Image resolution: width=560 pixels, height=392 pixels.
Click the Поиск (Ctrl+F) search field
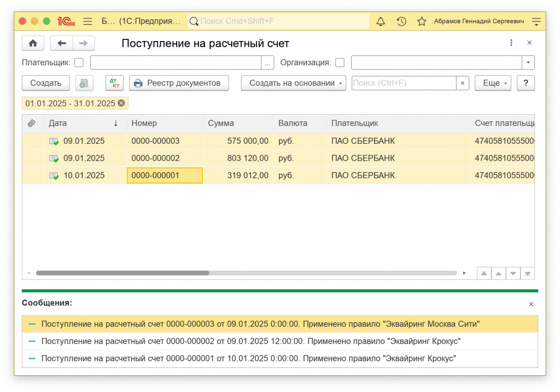(x=404, y=83)
